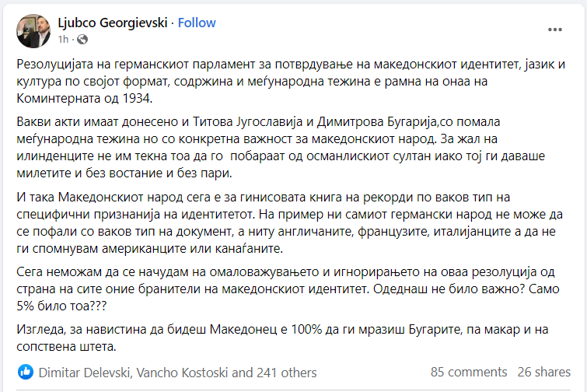
Task: Click the final paragraph starting with Изгледа
Action: pyautogui.click(x=282, y=338)
